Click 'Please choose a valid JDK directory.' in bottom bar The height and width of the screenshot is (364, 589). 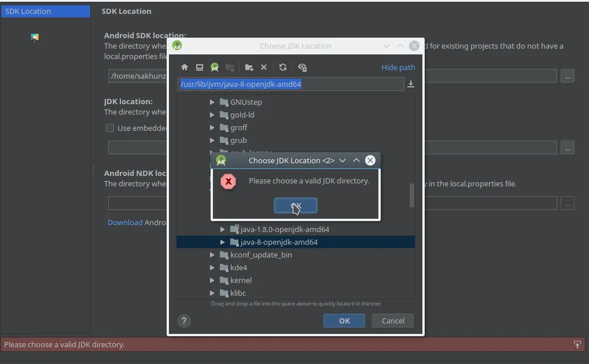coord(64,344)
